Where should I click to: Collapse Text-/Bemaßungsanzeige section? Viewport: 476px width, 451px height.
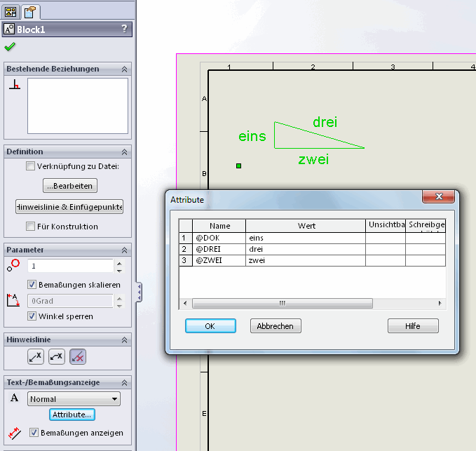[x=125, y=383]
